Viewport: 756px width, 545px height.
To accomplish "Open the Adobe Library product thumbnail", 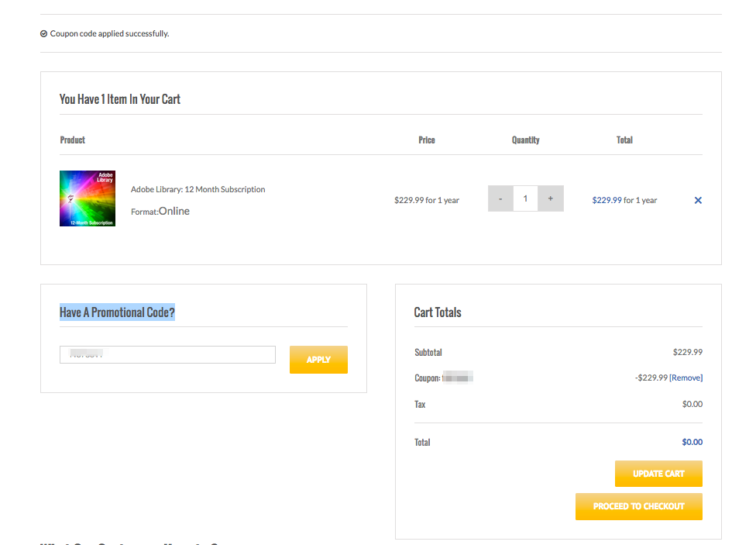I will (x=88, y=198).
